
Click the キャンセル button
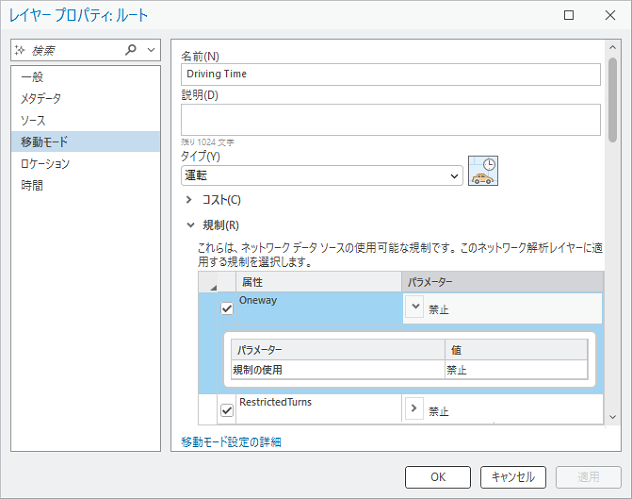click(513, 477)
